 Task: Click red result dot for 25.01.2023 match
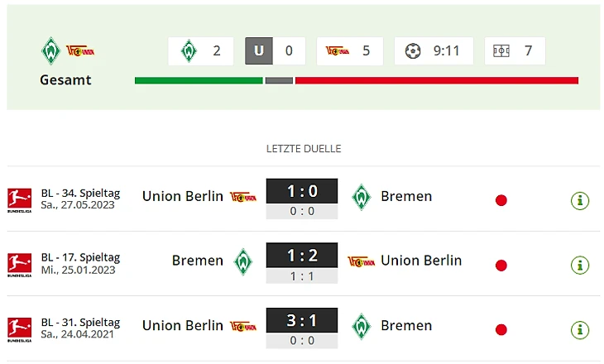[501, 266]
